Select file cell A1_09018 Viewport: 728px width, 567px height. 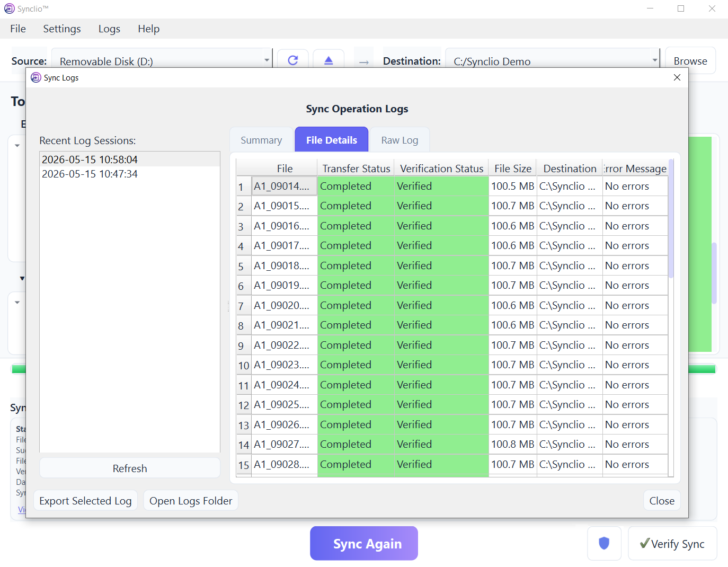click(x=285, y=265)
